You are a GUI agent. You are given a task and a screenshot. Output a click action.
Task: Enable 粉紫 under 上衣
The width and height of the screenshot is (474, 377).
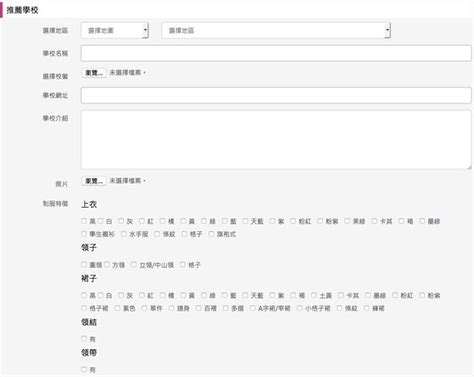(320, 221)
